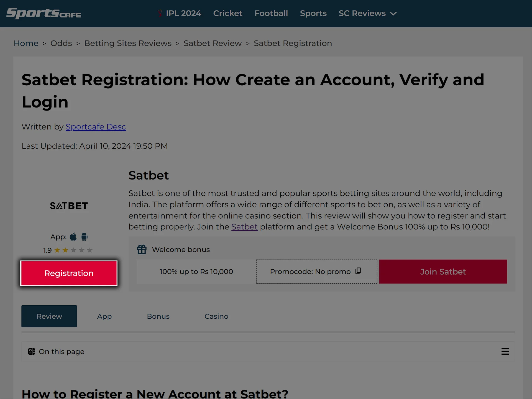Select the Casino tab
Viewport: 532px width, 399px height.
coord(217,316)
